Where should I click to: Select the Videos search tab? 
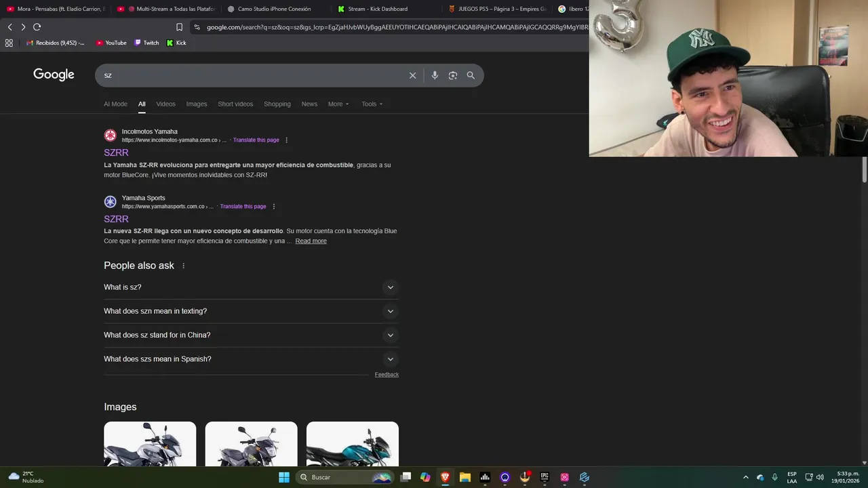coord(165,104)
